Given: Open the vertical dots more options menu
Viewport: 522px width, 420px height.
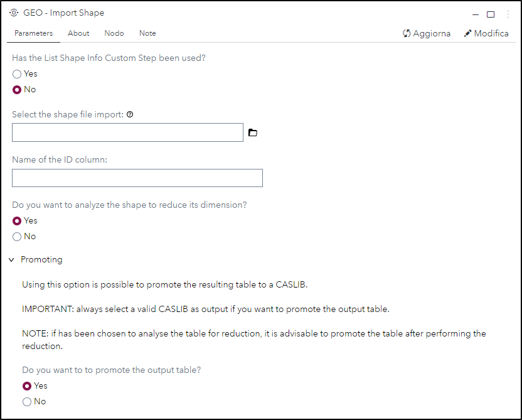Looking at the screenshot, I should [508, 14].
